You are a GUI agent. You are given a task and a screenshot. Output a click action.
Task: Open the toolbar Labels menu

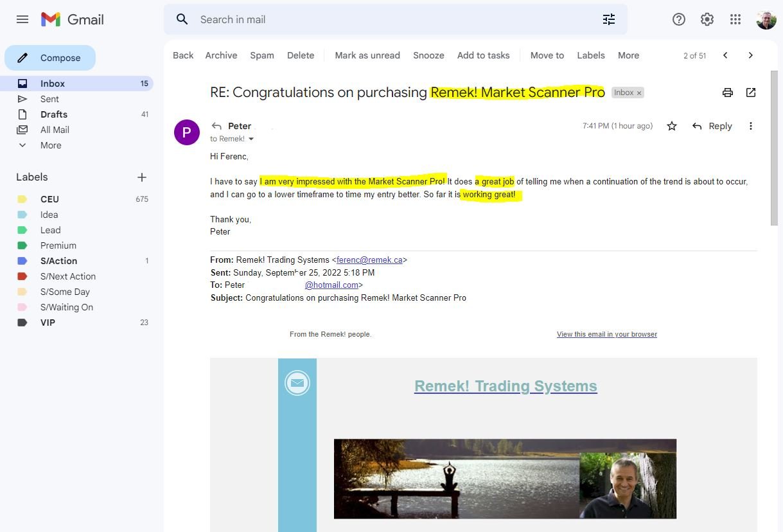pos(591,55)
